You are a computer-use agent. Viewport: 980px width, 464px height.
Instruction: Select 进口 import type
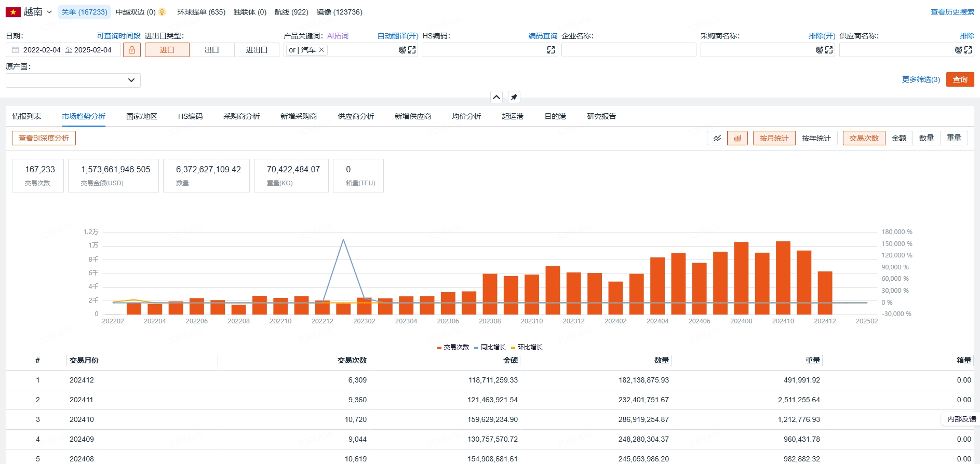(167, 50)
